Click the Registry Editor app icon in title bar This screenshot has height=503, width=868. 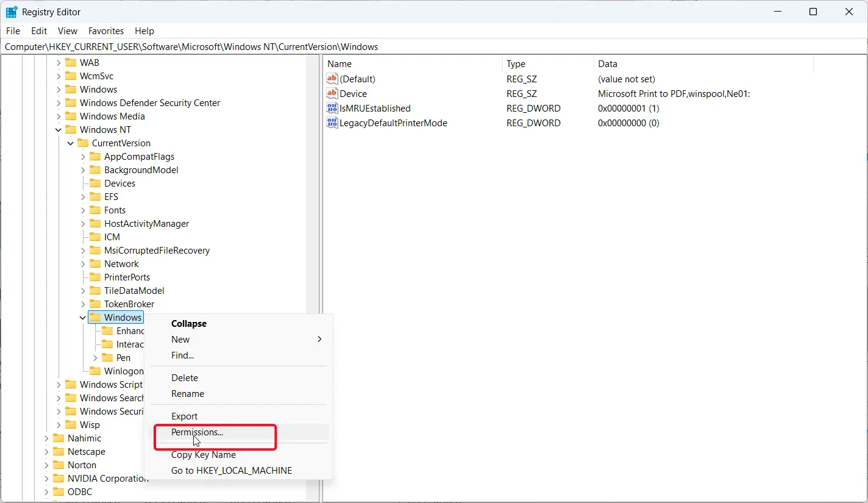pyautogui.click(x=12, y=12)
